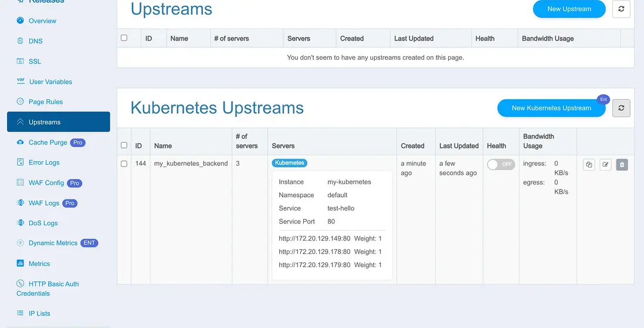This screenshot has width=644, height=328.
Task: Click the WAF Config icon
Action: [20, 182]
